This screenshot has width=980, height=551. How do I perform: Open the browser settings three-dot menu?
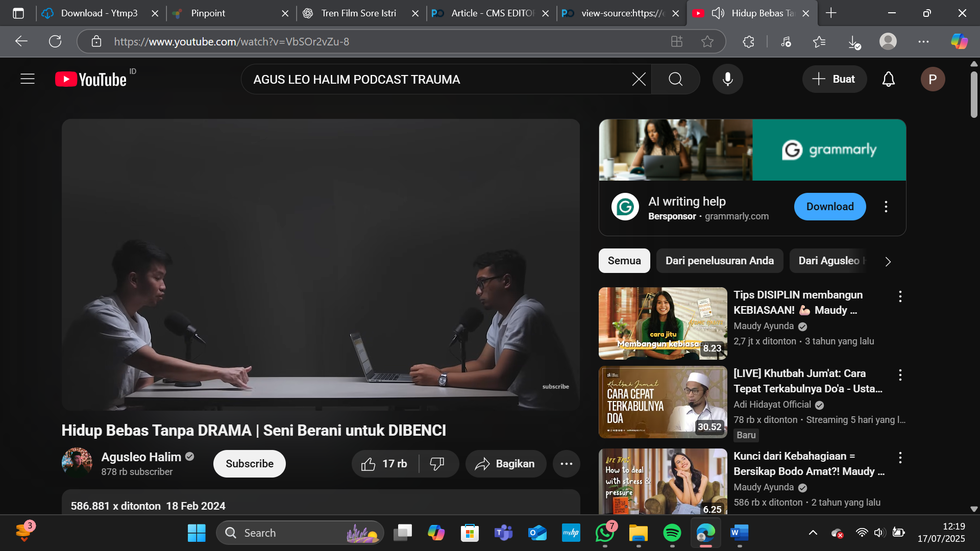tap(924, 41)
